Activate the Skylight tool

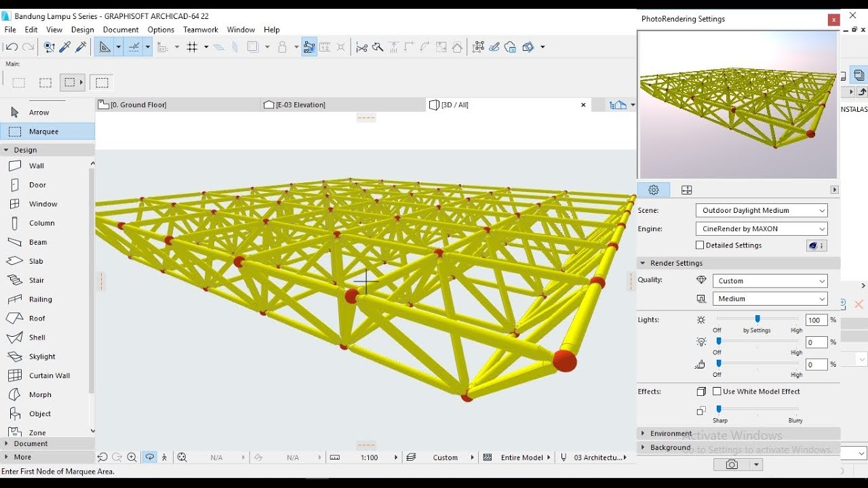coord(42,357)
